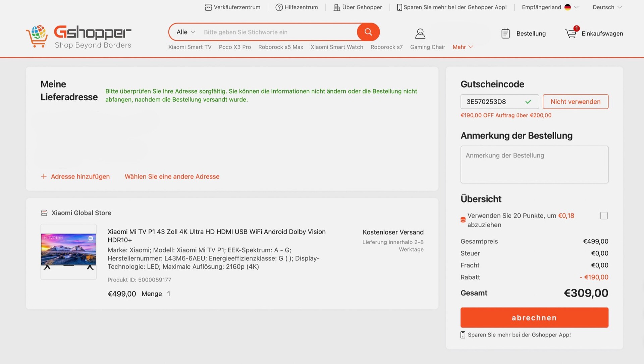The height and width of the screenshot is (364, 644).
Task: Click the shopping cart icon
Action: [571, 33]
